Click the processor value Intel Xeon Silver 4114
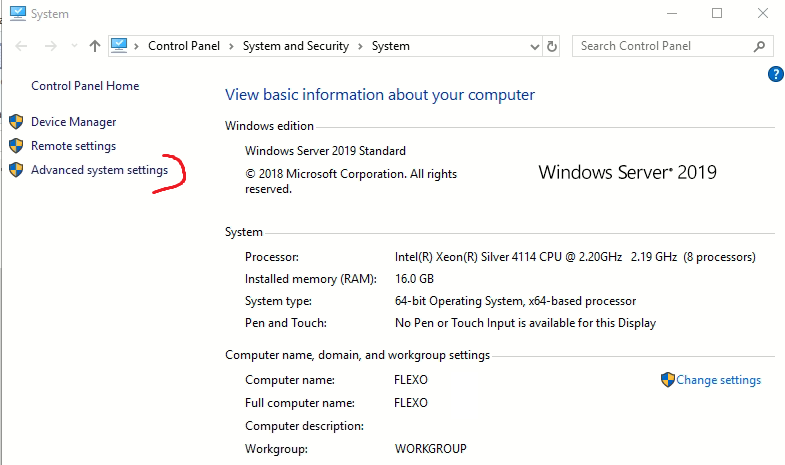 pyautogui.click(x=575, y=257)
